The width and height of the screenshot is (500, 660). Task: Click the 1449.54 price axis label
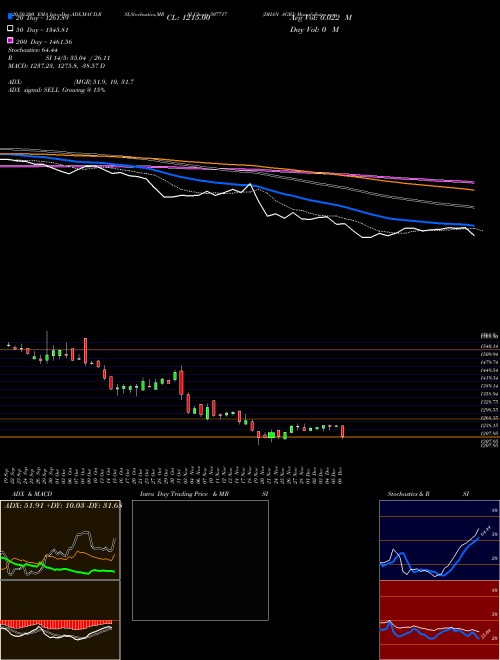pyautogui.click(x=490, y=370)
